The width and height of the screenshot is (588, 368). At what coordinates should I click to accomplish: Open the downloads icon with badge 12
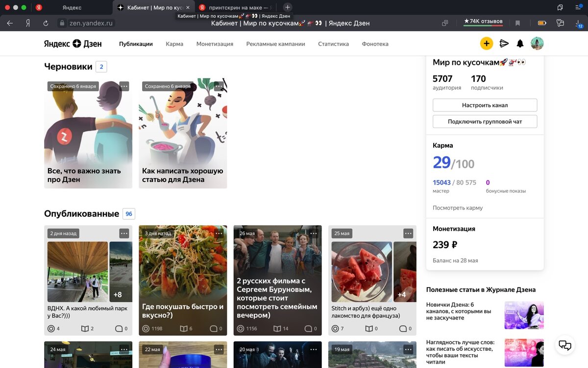click(x=579, y=23)
